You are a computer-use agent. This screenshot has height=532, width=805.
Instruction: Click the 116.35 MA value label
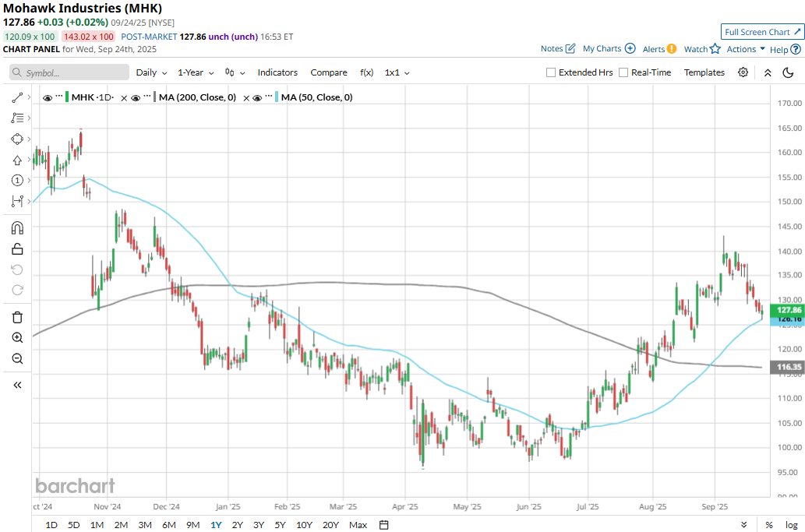[x=787, y=367]
